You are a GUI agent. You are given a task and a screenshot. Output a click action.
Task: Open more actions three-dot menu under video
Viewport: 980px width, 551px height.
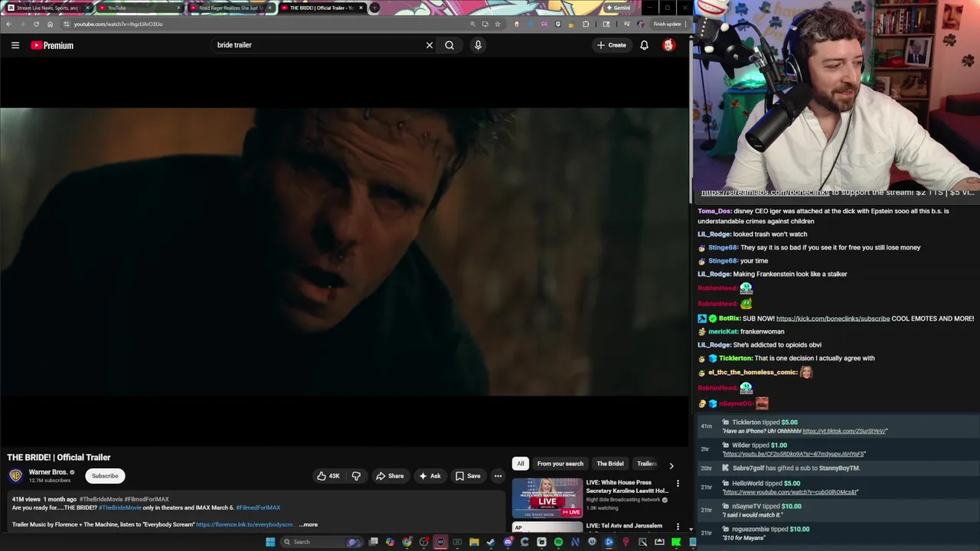[498, 476]
